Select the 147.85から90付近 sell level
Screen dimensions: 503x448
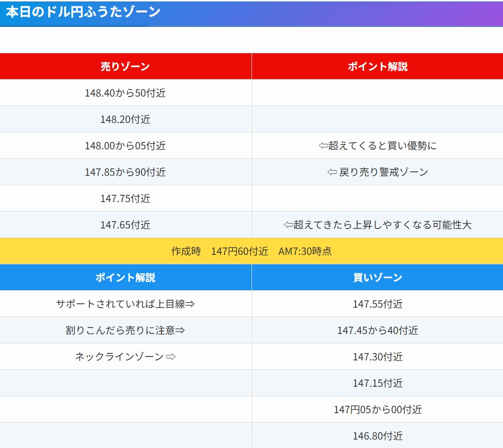click(x=126, y=172)
